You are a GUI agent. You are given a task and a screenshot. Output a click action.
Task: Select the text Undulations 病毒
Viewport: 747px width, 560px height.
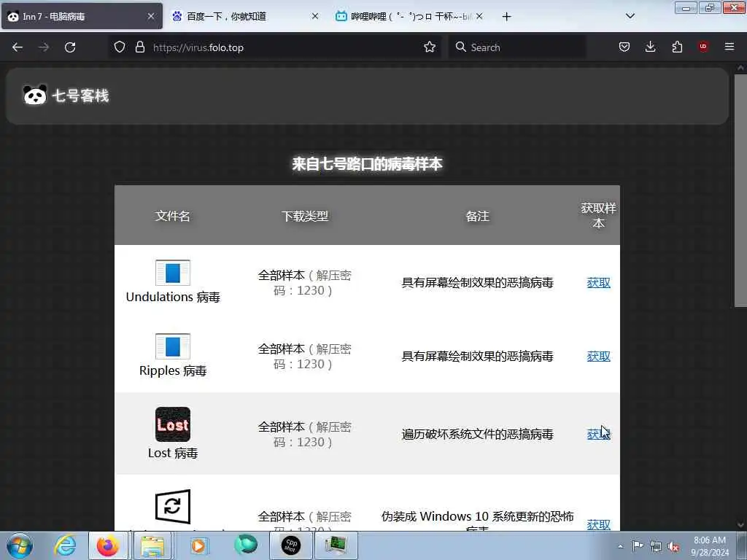[x=173, y=297]
